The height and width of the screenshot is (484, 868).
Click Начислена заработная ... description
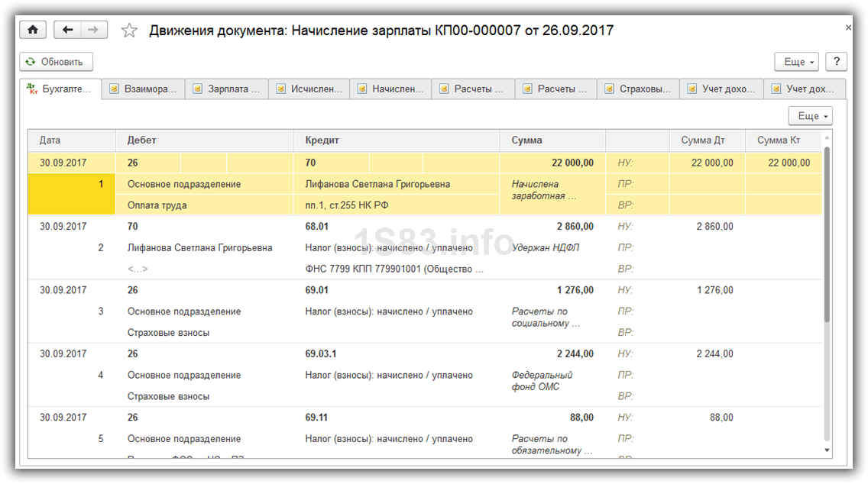(543, 190)
